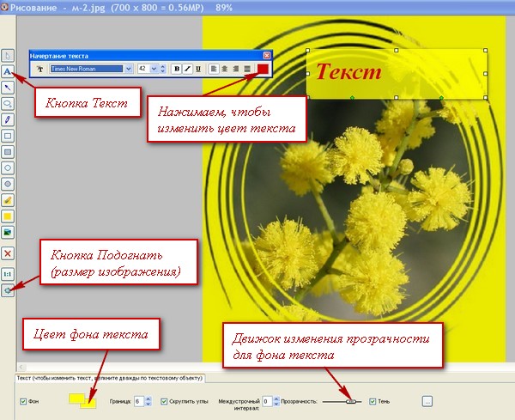Choose the filled rectangle tool
Screen dimensions: 515x420
[8, 152]
